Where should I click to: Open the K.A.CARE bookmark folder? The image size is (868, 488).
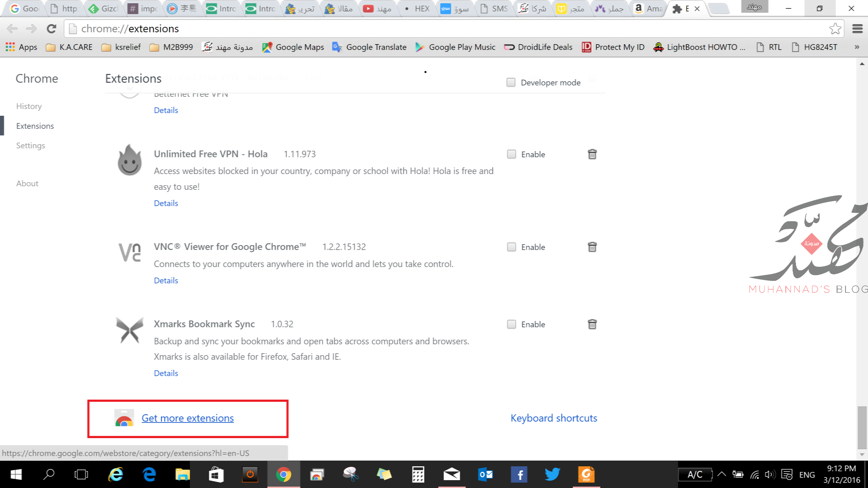pos(69,47)
